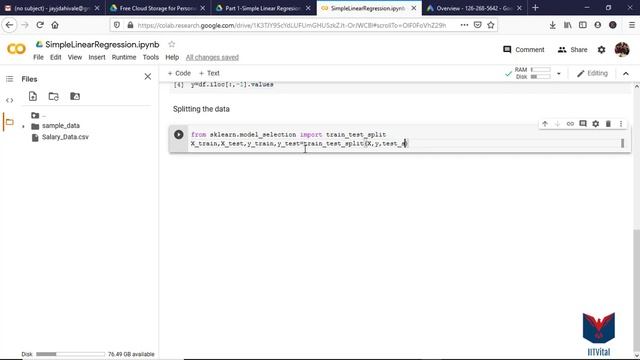
Task: Open more cell actions menu
Action: pyautogui.click(x=621, y=124)
